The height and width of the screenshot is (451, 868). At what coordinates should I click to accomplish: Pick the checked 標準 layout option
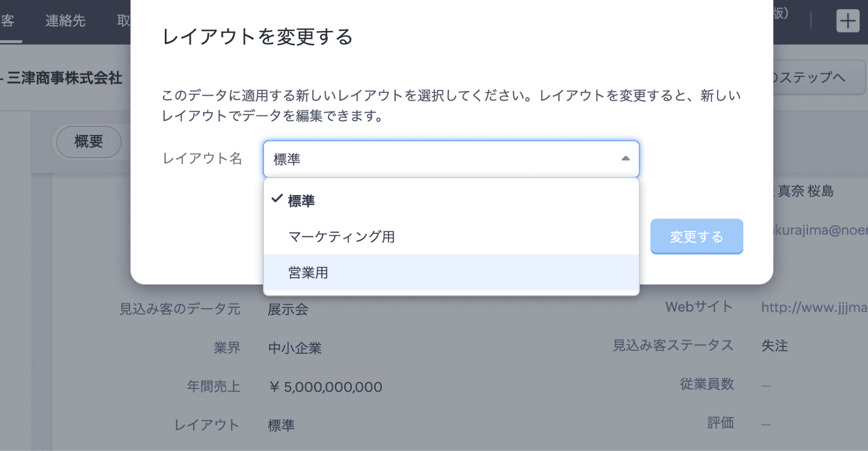click(301, 201)
